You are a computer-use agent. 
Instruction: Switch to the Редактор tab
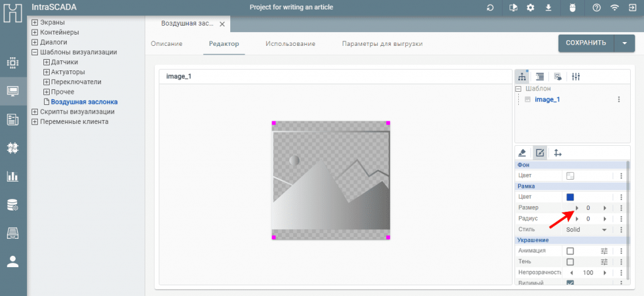tap(224, 43)
